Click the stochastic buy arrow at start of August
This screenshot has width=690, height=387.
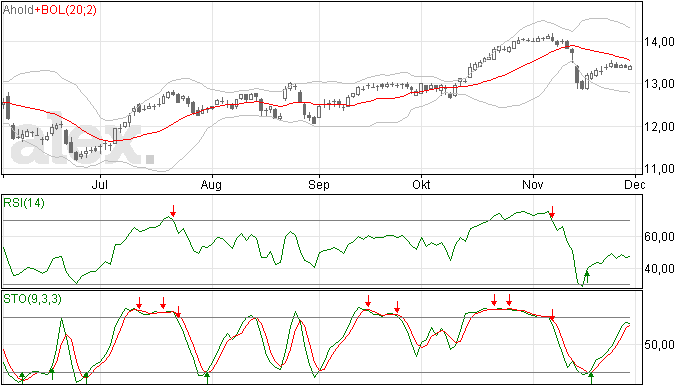[x=207, y=378]
